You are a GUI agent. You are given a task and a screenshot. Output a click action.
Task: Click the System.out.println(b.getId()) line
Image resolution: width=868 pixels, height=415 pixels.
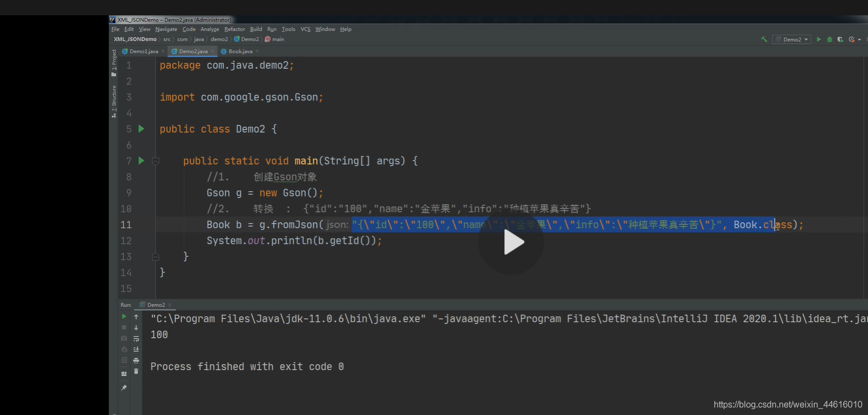294,240
